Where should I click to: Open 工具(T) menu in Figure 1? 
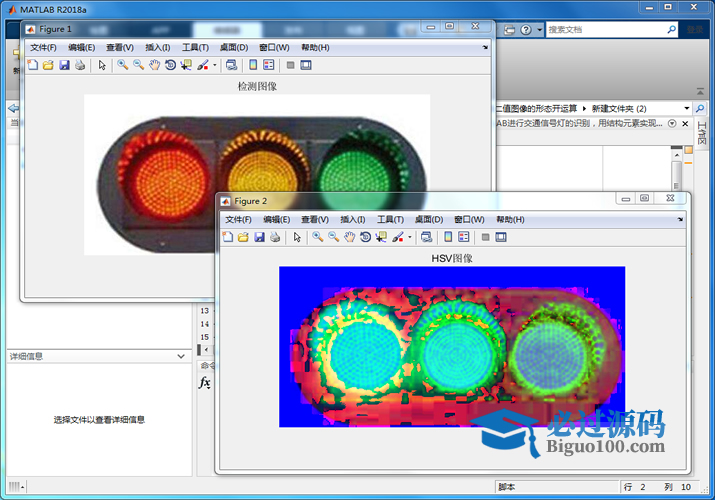click(196, 47)
